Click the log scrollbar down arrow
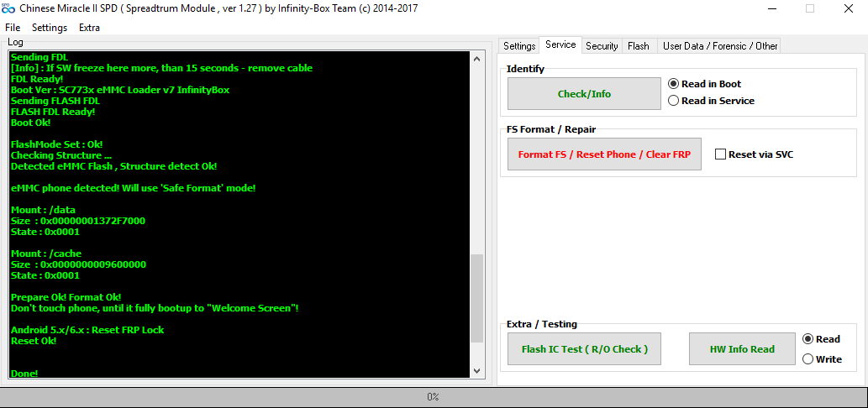This screenshot has width=868, height=408. [x=476, y=371]
